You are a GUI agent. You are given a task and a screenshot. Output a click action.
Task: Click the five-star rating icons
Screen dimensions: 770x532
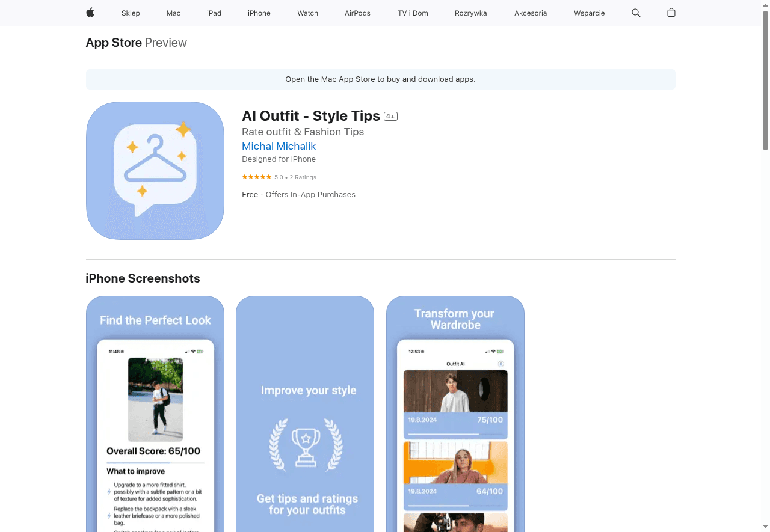[x=256, y=177]
